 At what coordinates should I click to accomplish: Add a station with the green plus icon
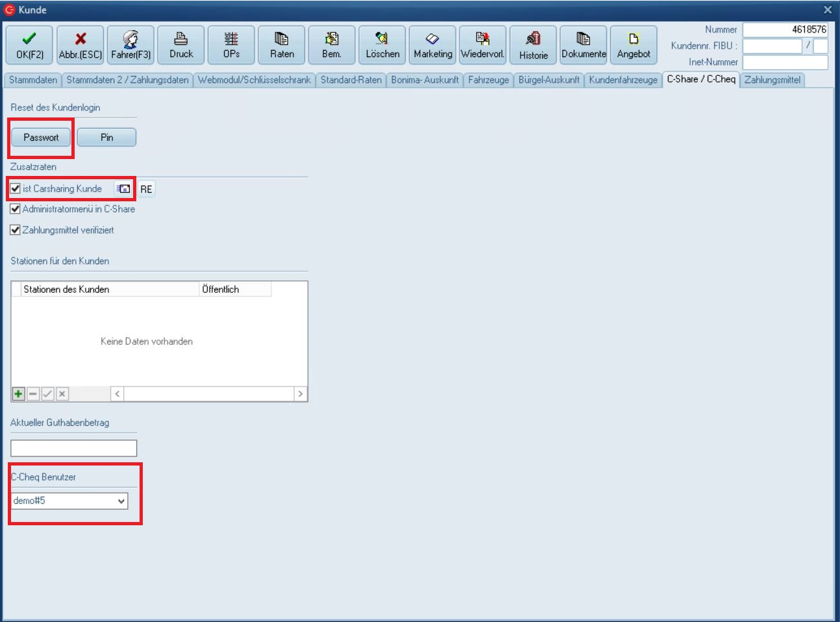18,394
